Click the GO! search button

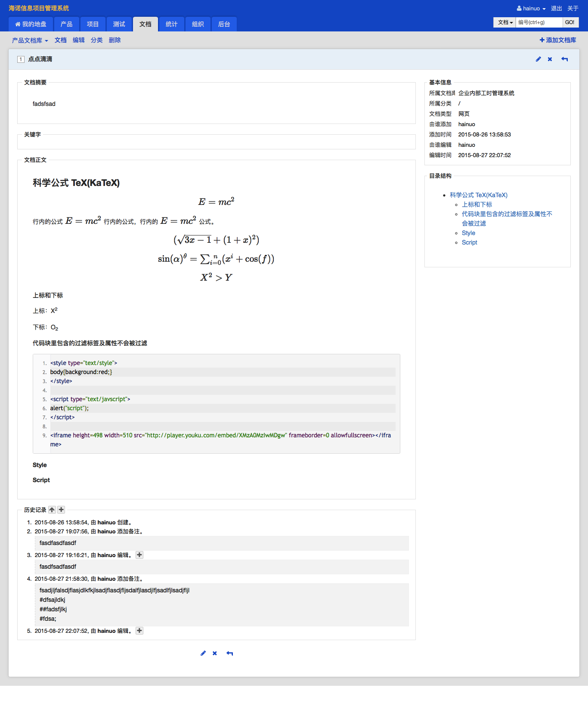(570, 22)
